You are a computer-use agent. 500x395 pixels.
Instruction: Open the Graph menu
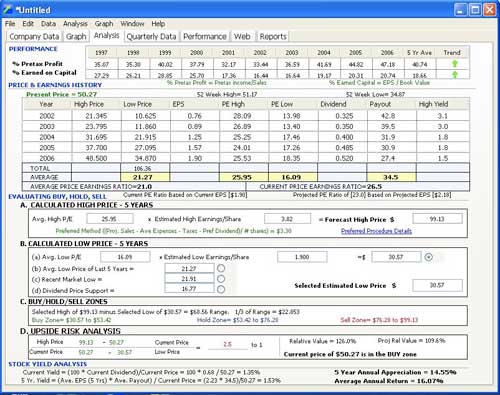104,24
